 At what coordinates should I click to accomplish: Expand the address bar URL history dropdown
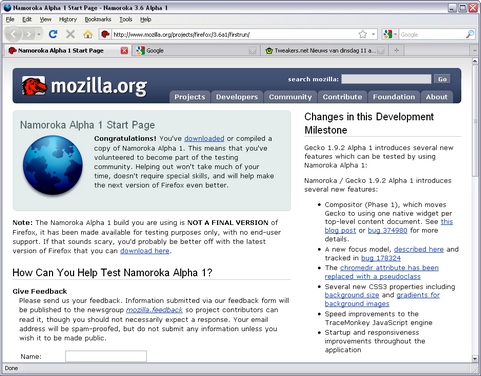373,34
